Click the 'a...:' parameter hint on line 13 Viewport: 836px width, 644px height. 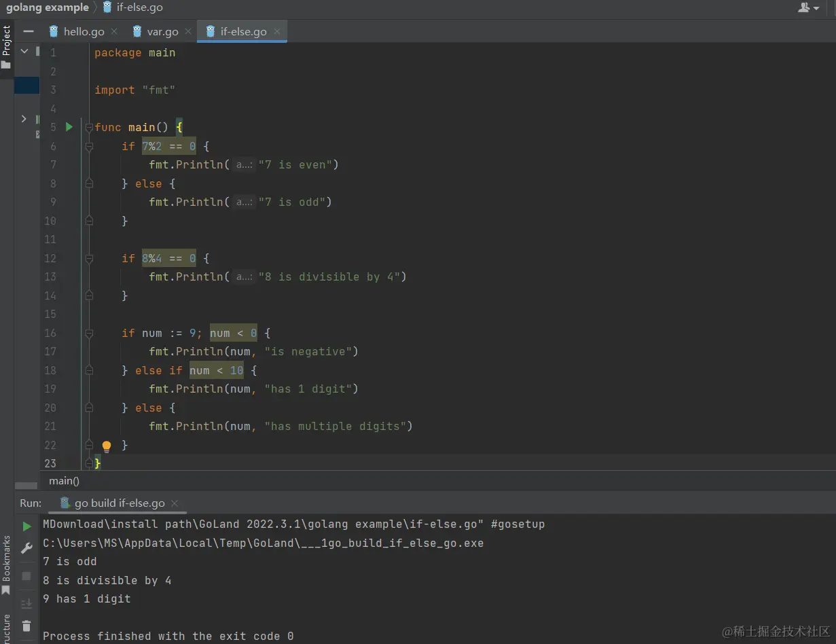[244, 276]
